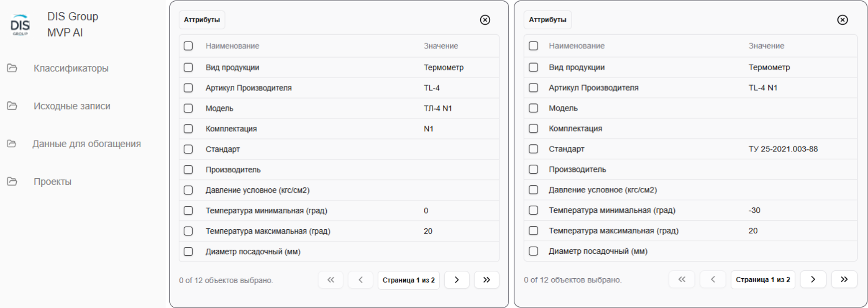
Task: Go to next page in left panel
Action: pyautogui.click(x=456, y=280)
